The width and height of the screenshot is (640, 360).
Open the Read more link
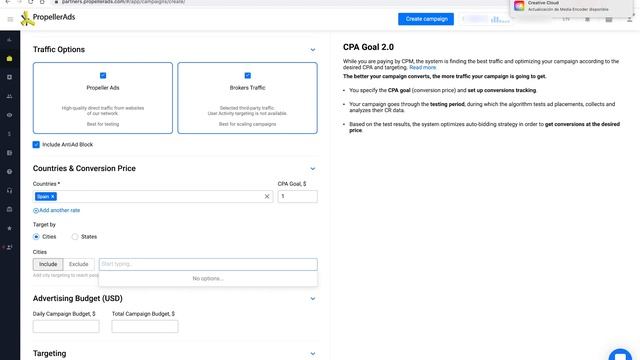coord(422,68)
